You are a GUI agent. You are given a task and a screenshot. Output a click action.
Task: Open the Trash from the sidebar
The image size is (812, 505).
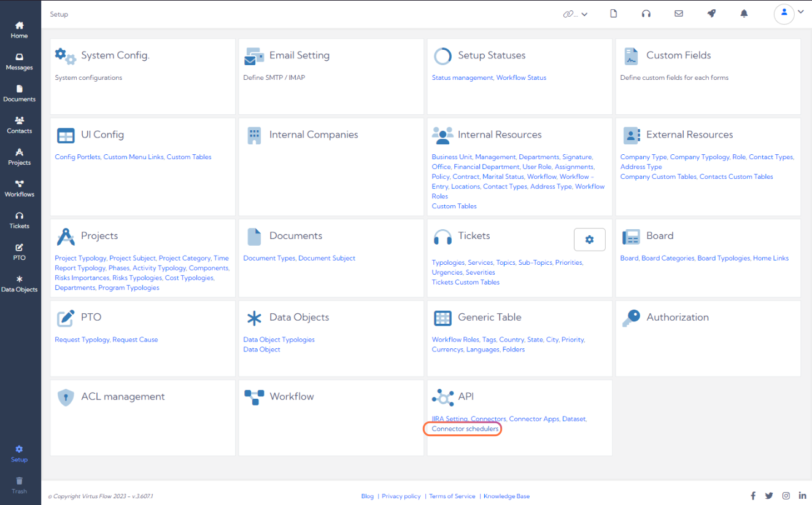pos(19,485)
